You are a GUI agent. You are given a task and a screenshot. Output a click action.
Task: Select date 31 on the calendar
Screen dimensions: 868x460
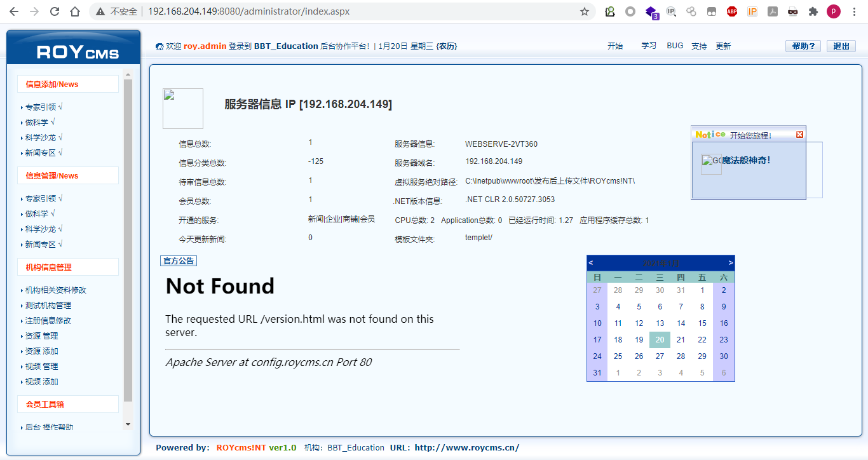click(596, 372)
